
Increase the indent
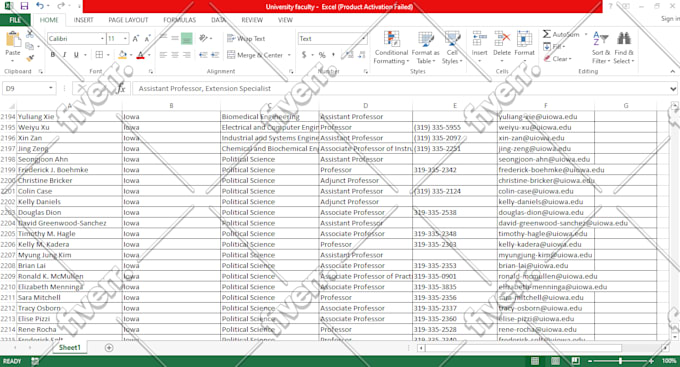tap(215, 55)
